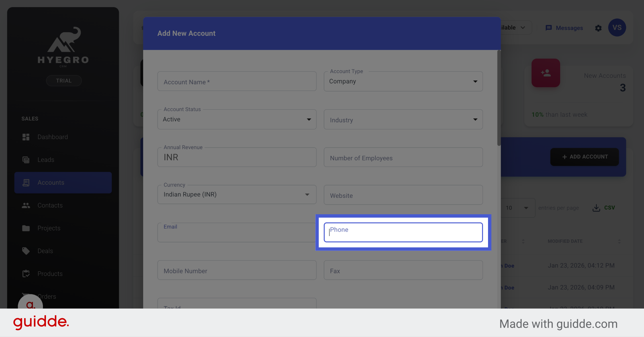Open Contacts using the people icon

click(x=26, y=205)
